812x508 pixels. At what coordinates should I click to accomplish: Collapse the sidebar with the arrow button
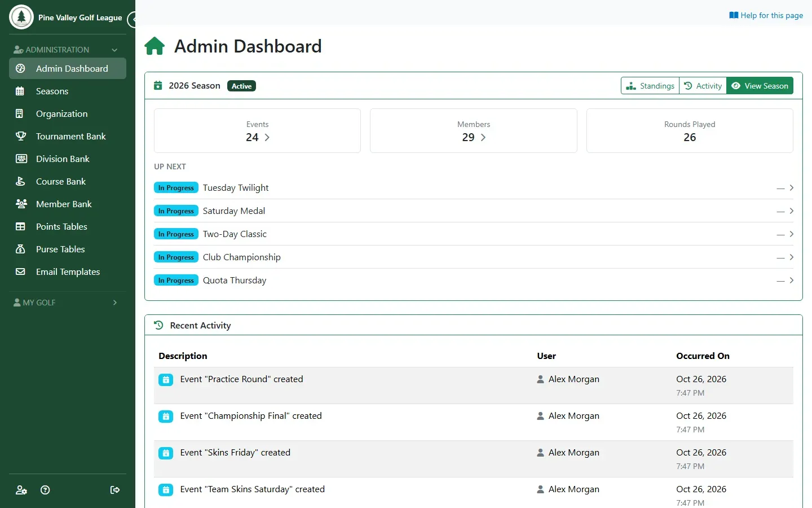[x=132, y=20]
